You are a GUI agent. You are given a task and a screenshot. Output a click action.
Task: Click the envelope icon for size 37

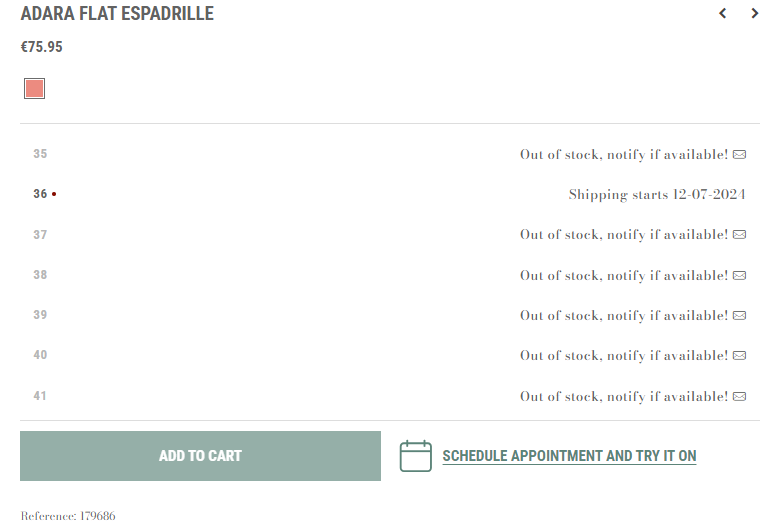coord(739,234)
